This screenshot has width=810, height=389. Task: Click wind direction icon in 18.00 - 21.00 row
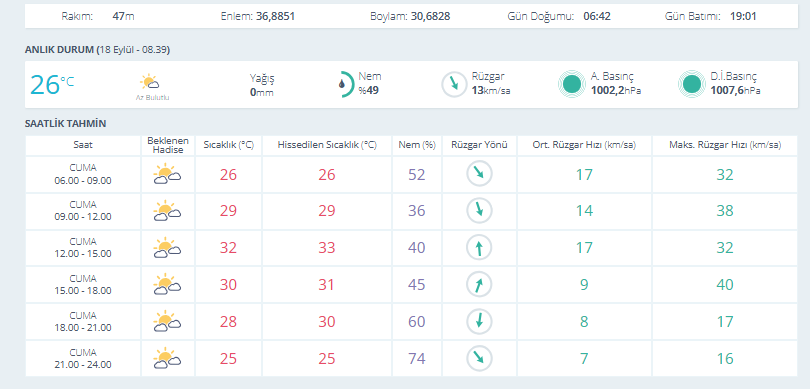479,321
